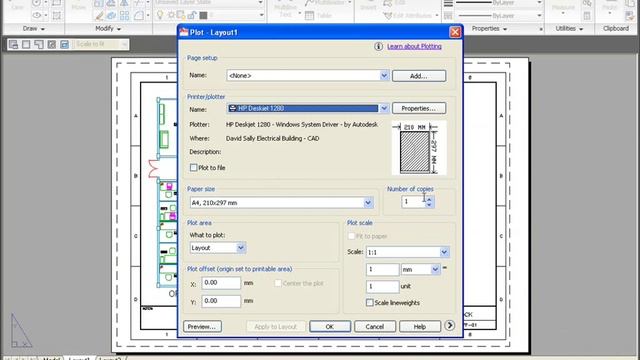
Task: Expand the Modify ribbon panel
Action: click(108, 29)
